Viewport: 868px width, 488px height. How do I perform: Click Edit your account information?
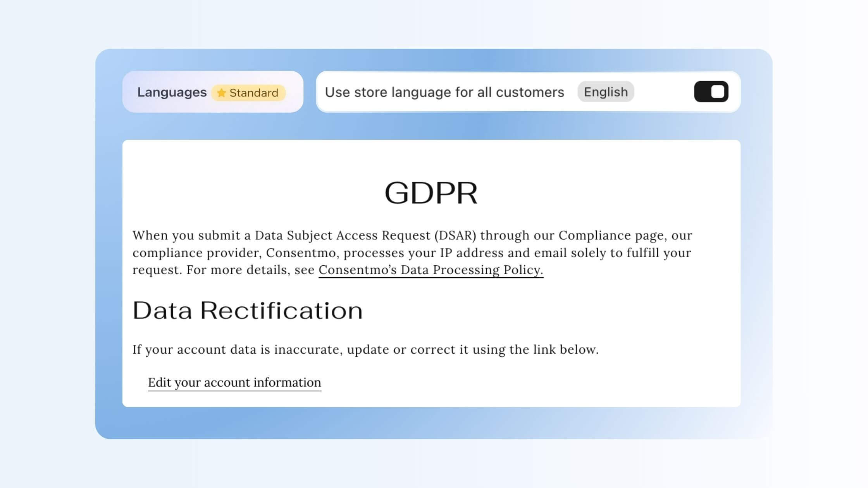point(234,382)
